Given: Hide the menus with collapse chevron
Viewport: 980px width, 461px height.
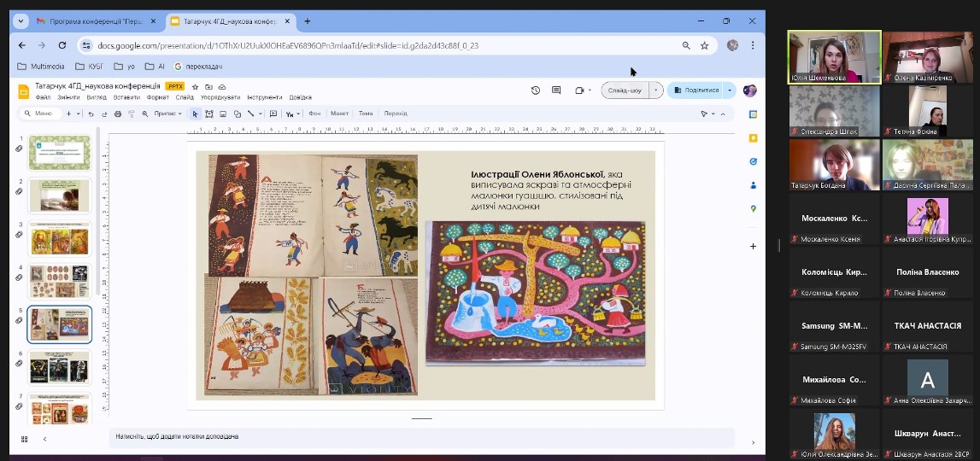Looking at the screenshot, I should click(723, 114).
